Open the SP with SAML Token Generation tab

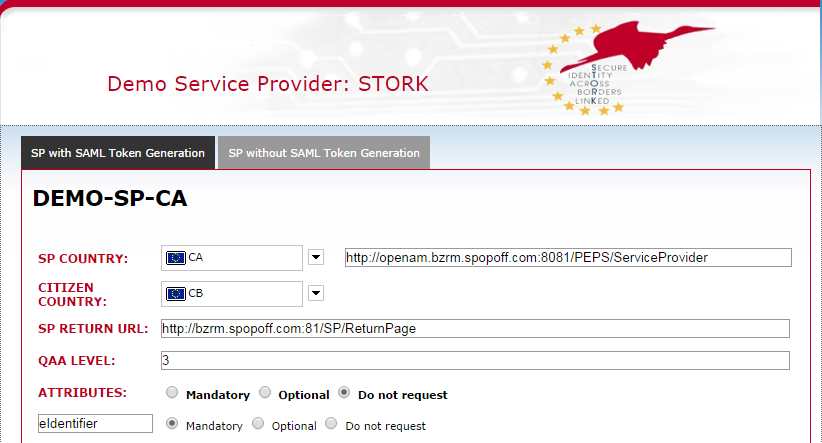(x=118, y=153)
